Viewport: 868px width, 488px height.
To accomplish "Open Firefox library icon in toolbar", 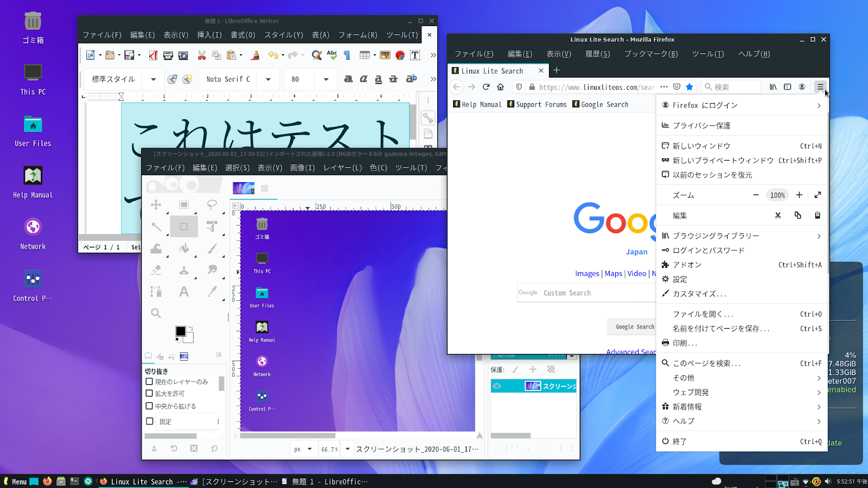I will (773, 87).
